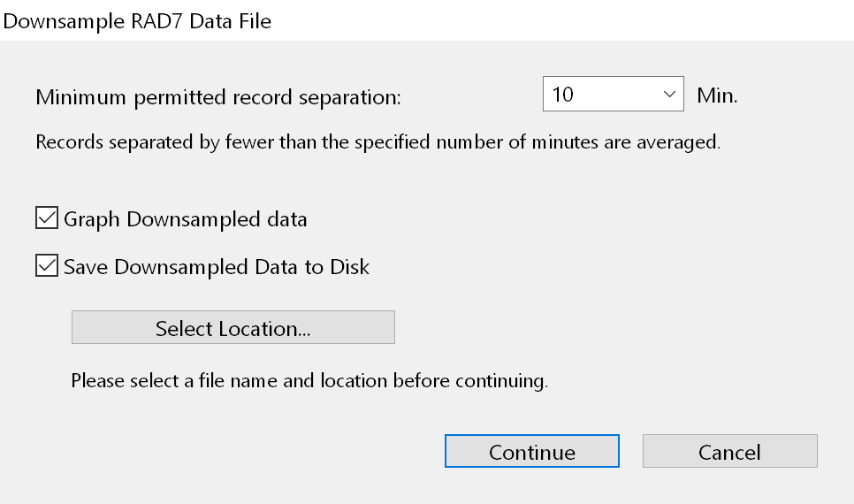Toggle the Graph Downsampled data checkbox
The image size is (854, 504).
tap(46, 218)
